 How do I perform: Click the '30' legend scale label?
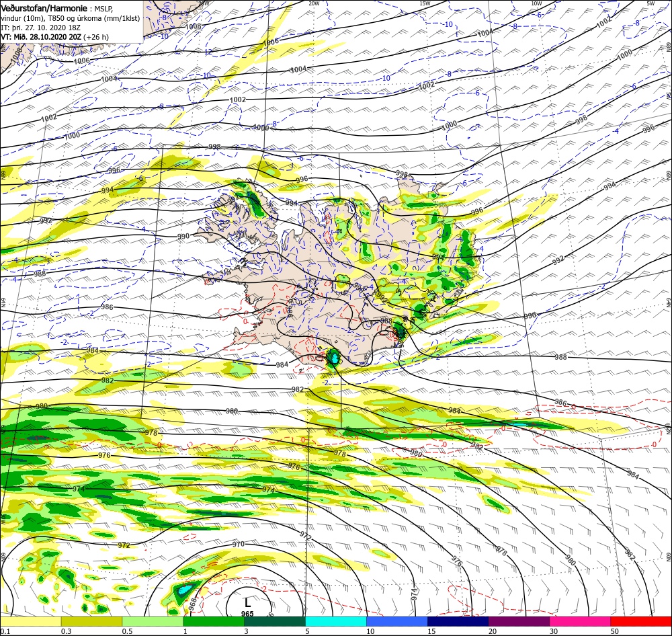tap(554, 631)
